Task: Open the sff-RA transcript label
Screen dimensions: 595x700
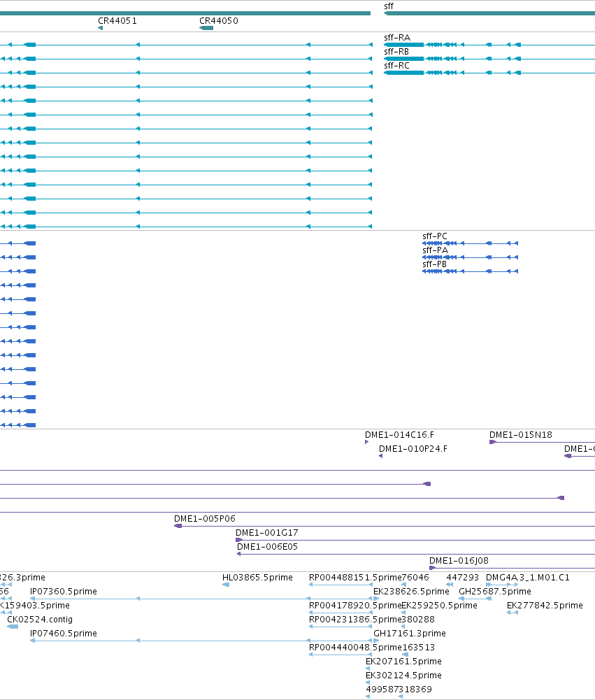Action: [x=397, y=38]
